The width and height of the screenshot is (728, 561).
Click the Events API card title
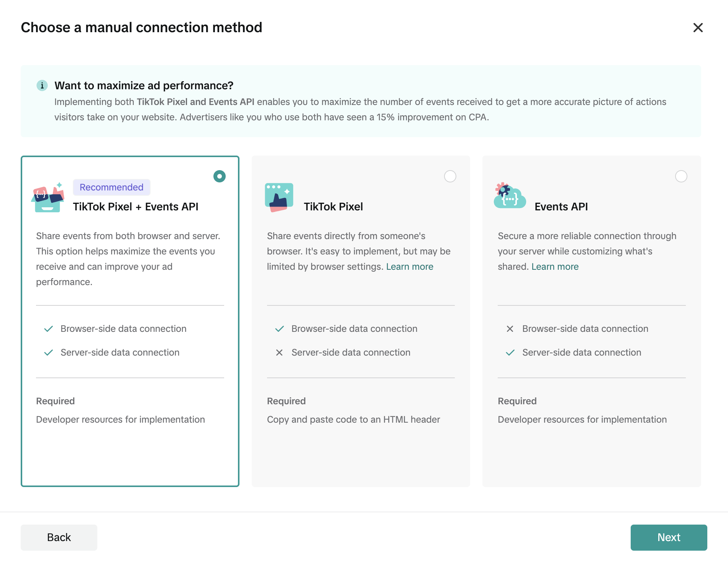point(561,207)
